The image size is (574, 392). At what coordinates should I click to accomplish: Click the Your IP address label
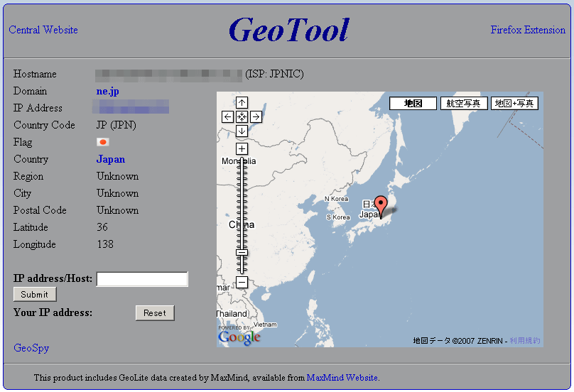coord(53,312)
